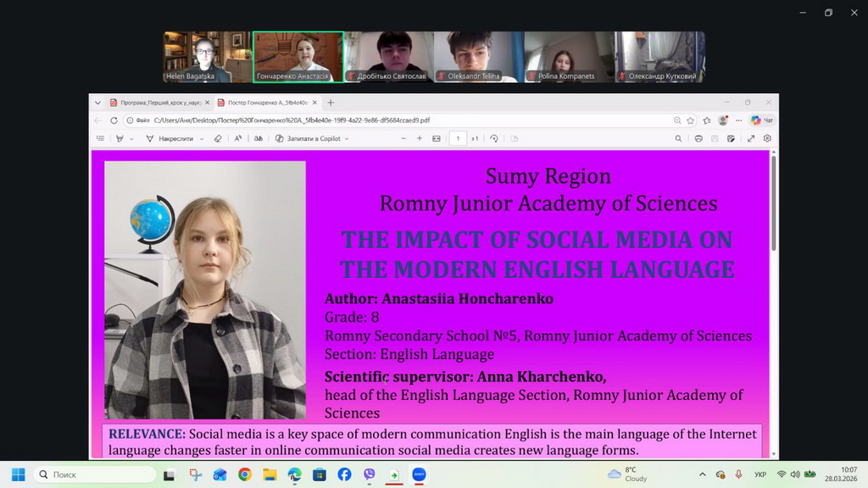The image size is (868, 488).
Task: Rotate the PDF page
Action: (493, 138)
